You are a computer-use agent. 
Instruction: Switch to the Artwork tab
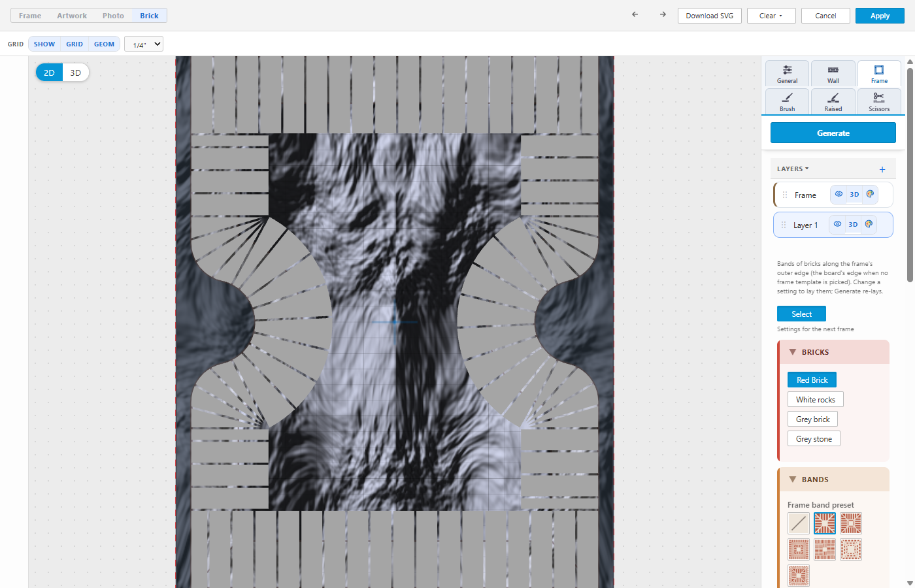[x=72, y=16]
